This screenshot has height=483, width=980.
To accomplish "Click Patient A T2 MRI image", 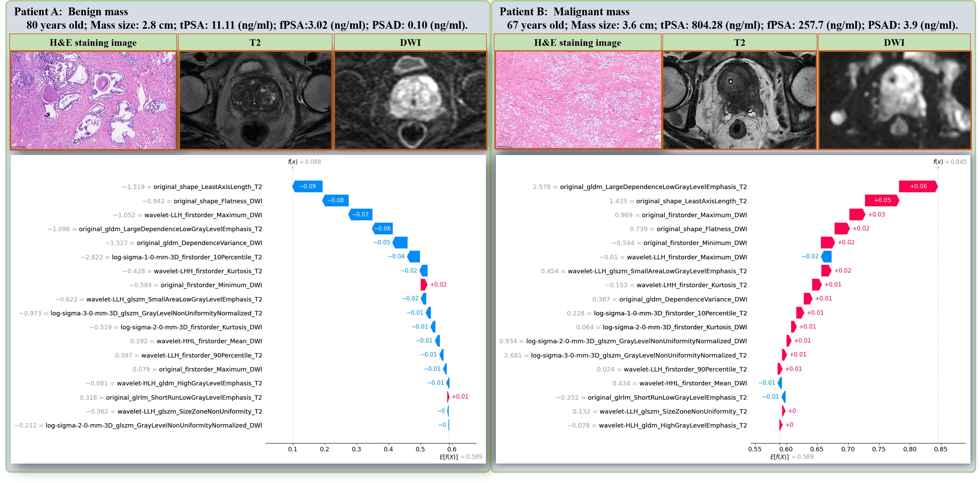I will tap(255, 100).
